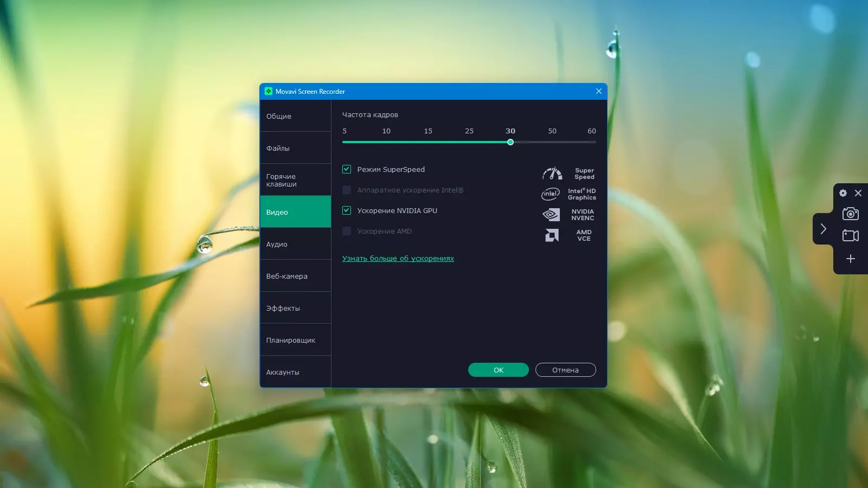Screen dimensions: 868x488
Task: Select the Видео tab
Action: pyautogui.click(x=296, y=212)
